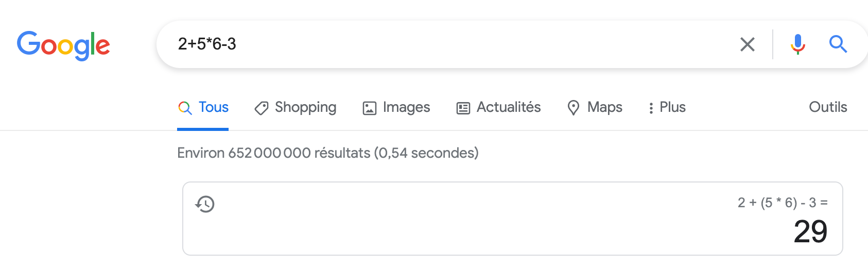Image resolution: width=868 pixels, height=266 pixels.
Task: Click the Actualités newspaper icon
Action: click(463, 108)
